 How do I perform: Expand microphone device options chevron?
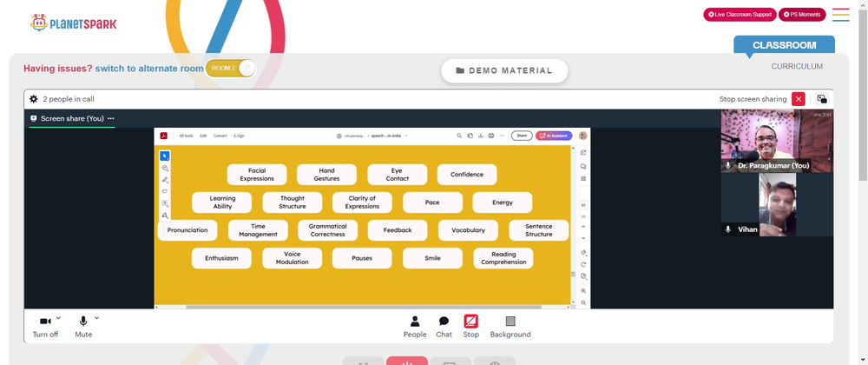[x=97, y=318]
